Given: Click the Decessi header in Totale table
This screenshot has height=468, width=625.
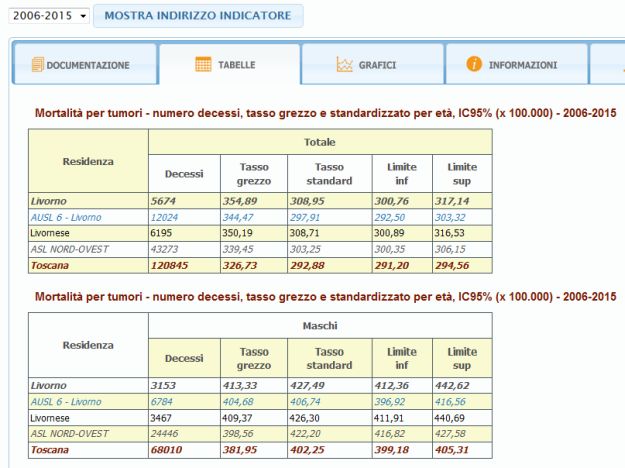Looking at the screenshot, I should (x=184, y=173).
